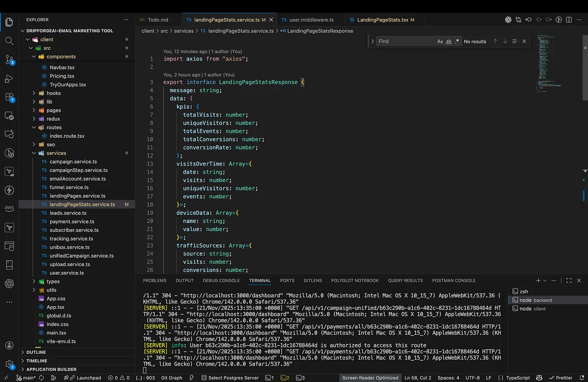This screenshot has height=382, width=588.
Task: Toggle Match Case in Find widget
Action: (x=440, y=42)
